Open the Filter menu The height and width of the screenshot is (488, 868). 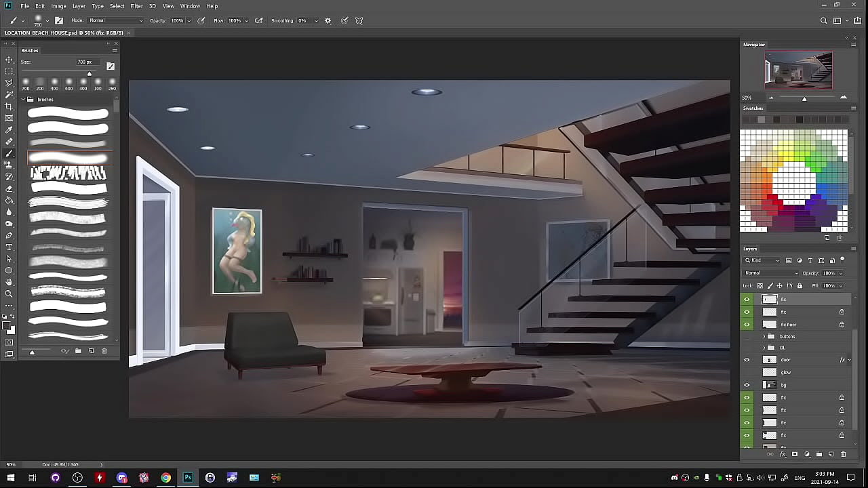(x=136, y=6)
